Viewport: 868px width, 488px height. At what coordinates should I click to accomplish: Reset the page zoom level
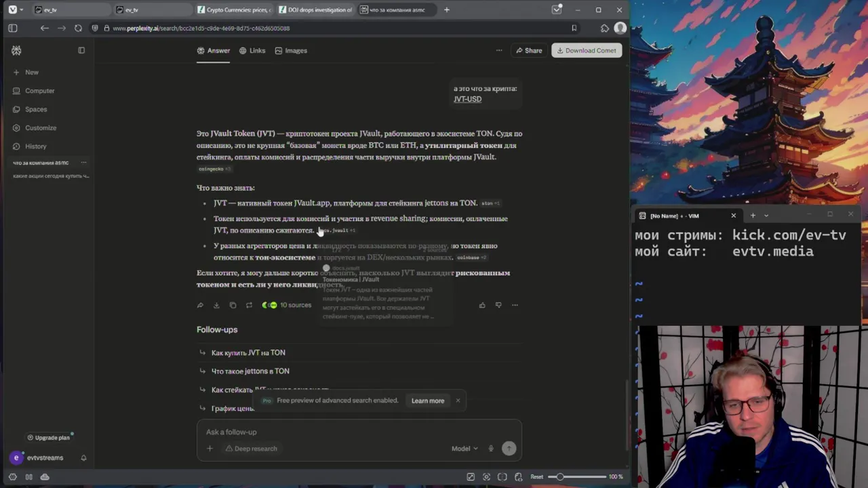[536, 476]
